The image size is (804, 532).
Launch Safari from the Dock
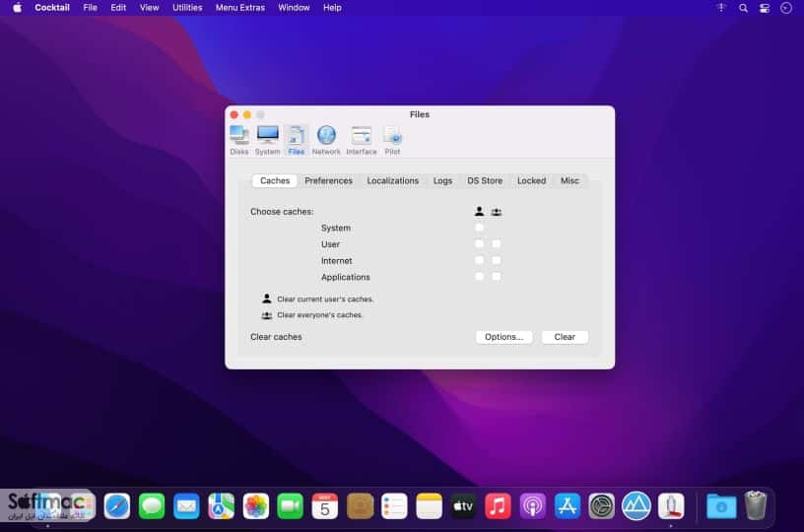tap(117, 506)
